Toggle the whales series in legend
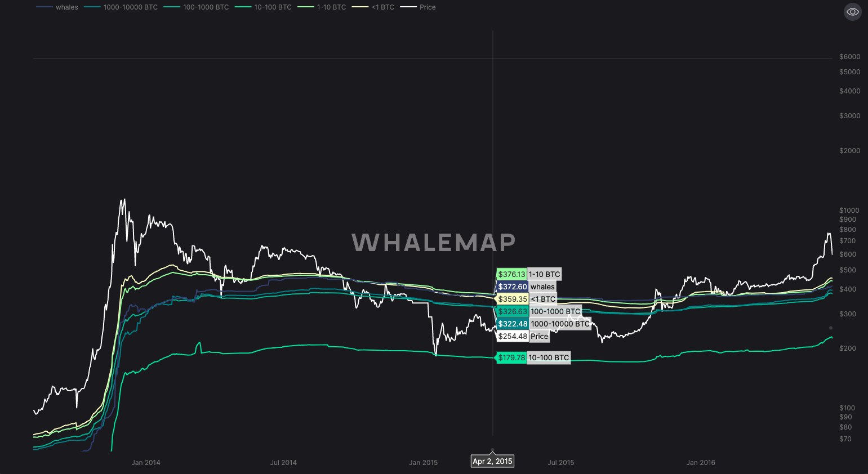This screenshot has width=868, height=474. click(57, 7)
